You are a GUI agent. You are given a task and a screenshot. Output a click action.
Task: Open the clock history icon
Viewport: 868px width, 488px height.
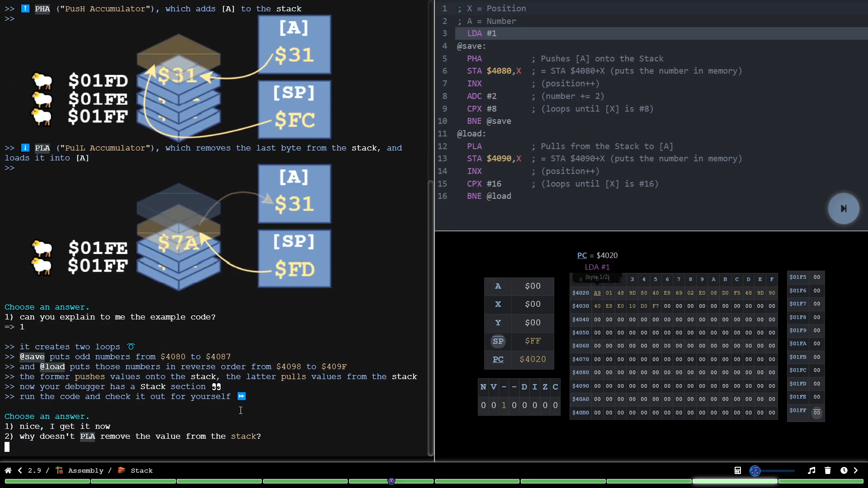click(844, 470)
